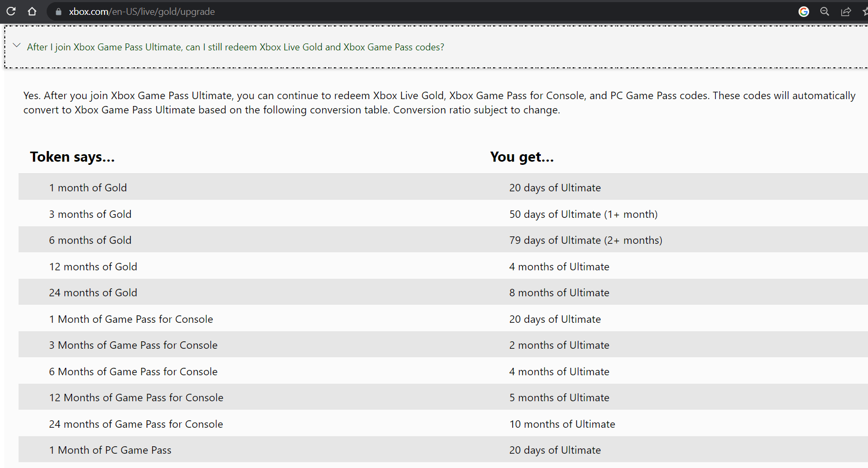Click the '3 months of Gold' cell
Screen dimensions: 868x468
[x=90, y=214]
